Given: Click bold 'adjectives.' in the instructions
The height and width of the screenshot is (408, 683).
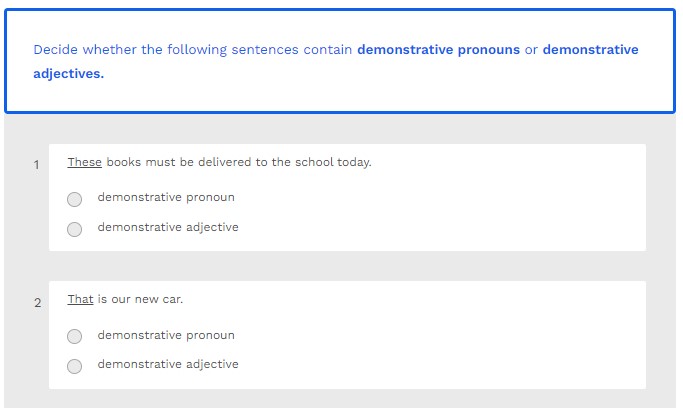Looking at the screenshot, I should click(x=68, y=75).
